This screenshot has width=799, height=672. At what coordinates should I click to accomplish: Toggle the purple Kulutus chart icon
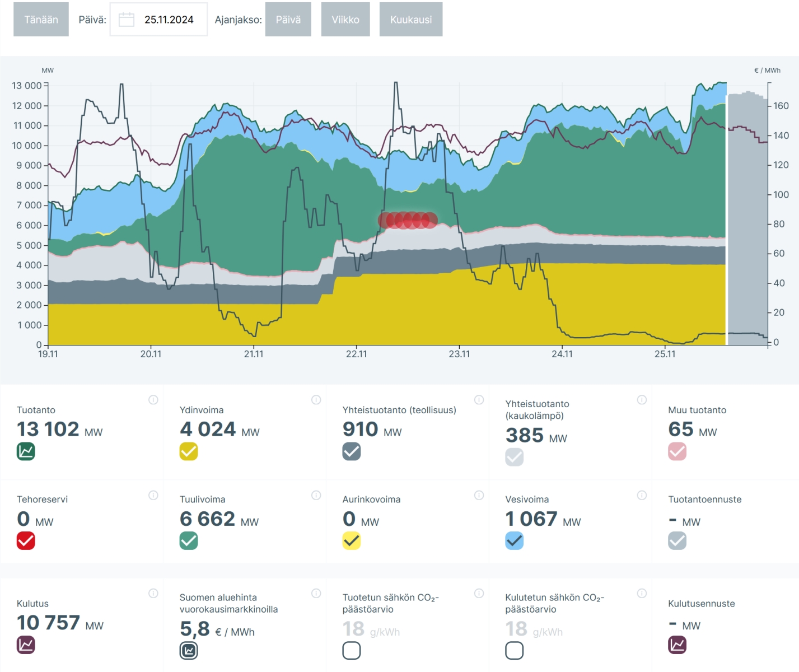click(26, 645)
